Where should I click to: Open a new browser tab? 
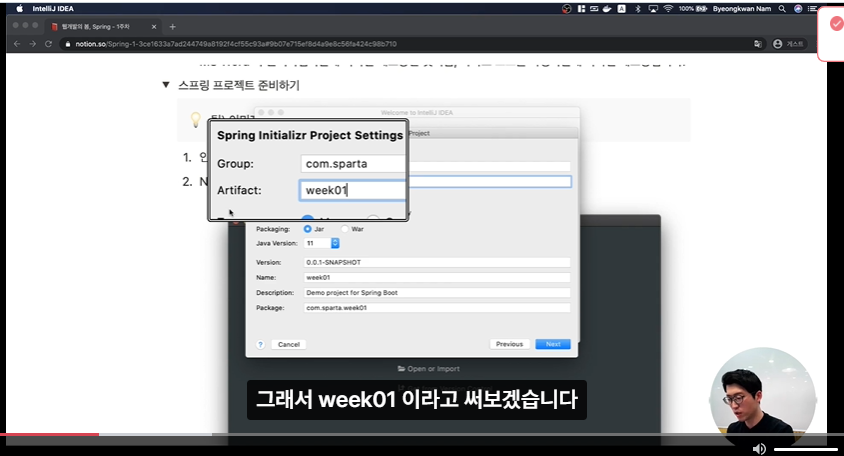click(172, 26)
